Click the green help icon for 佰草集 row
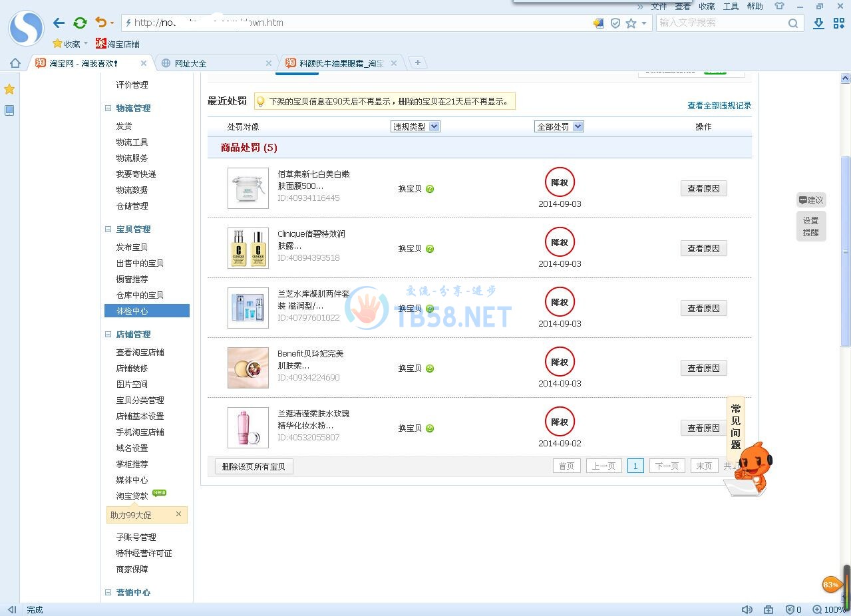This screenshot has height=616, width=851. pos(430,189)
